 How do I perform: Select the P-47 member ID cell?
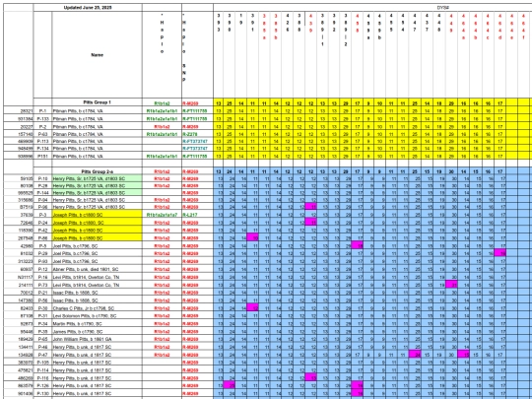coord(42,355)
